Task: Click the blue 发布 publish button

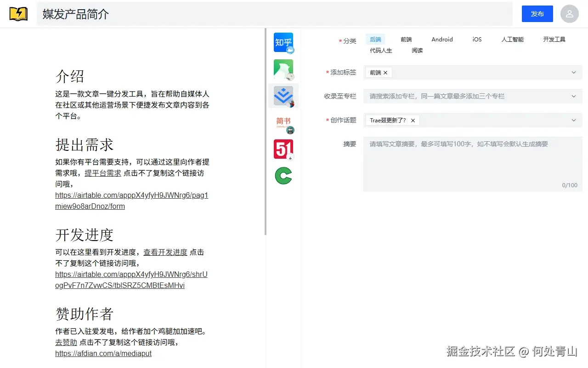Action: click(537, 14)
